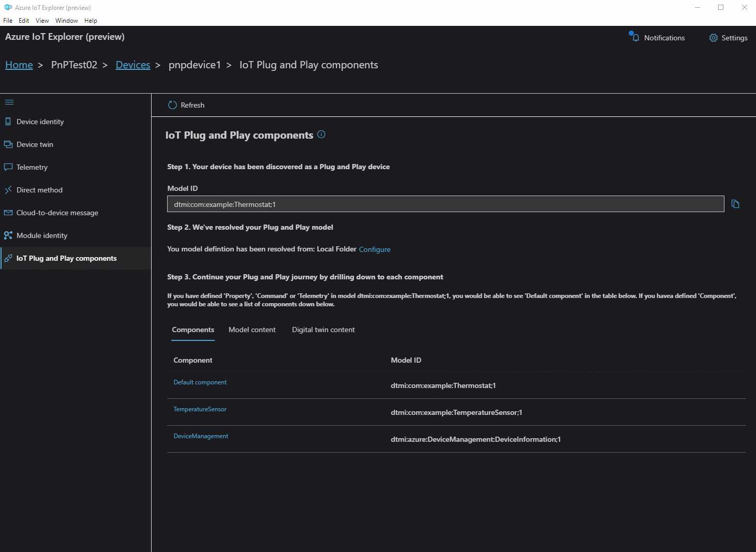Click the Azure IoT Explorer app icon in title bar
The image size is (756, 552).
click(8, 7)
